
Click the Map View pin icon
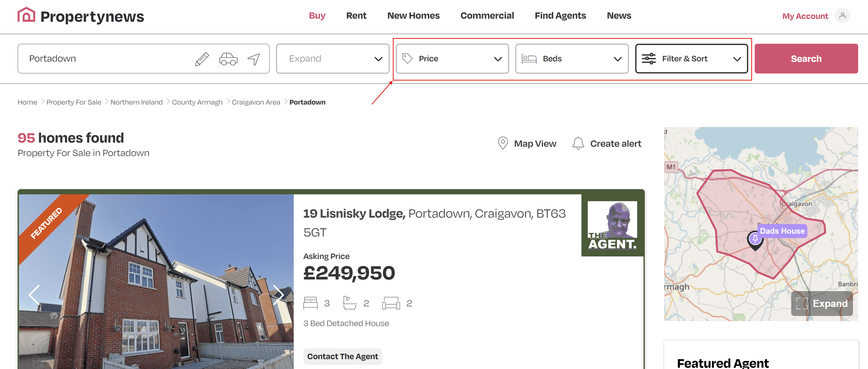(503, 143)
